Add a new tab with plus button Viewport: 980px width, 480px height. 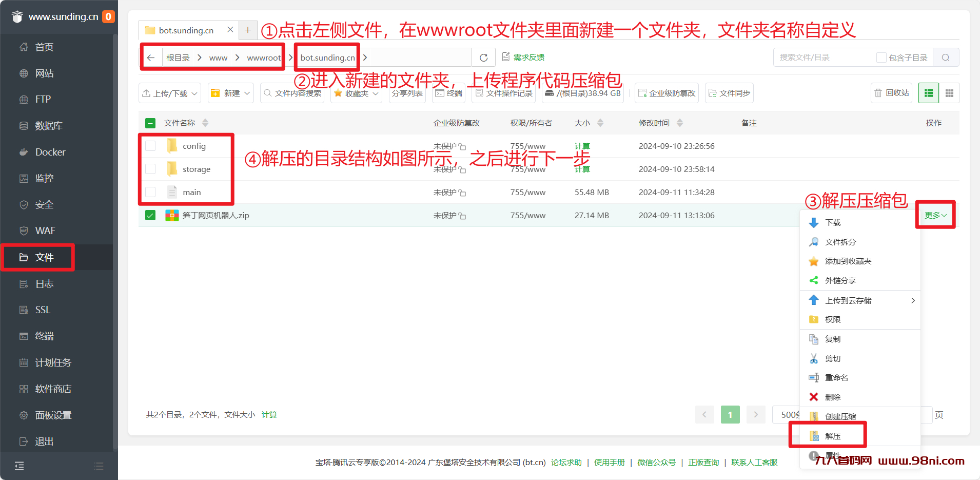point(248,30)
